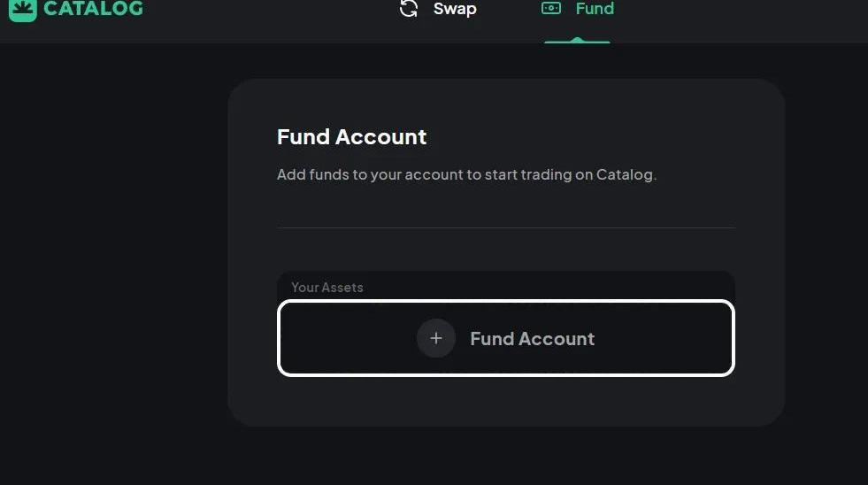Click the green indicator under Fund tab
Image resolution: width=868 pixels, height=485 pixels.
pyautogui.click(x=577, y=41)
